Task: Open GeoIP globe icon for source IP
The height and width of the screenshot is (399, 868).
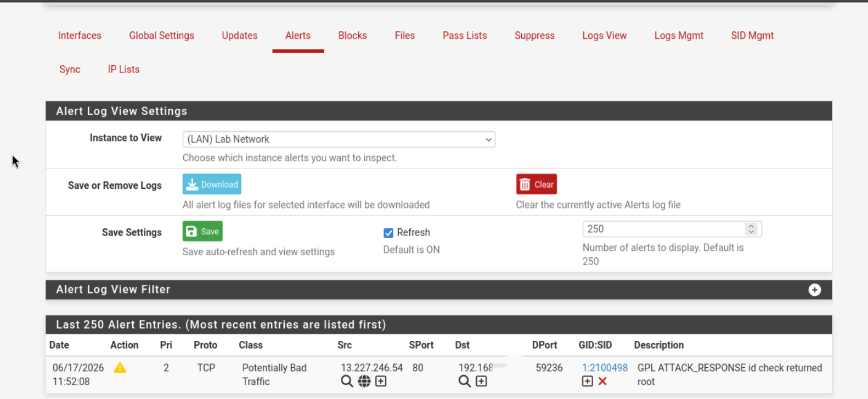Action: tap(364, 381)
